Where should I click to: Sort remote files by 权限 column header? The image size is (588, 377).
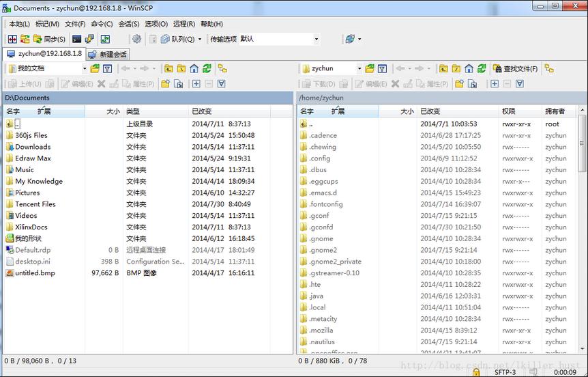pyautogui.click(x=520, y=111)
